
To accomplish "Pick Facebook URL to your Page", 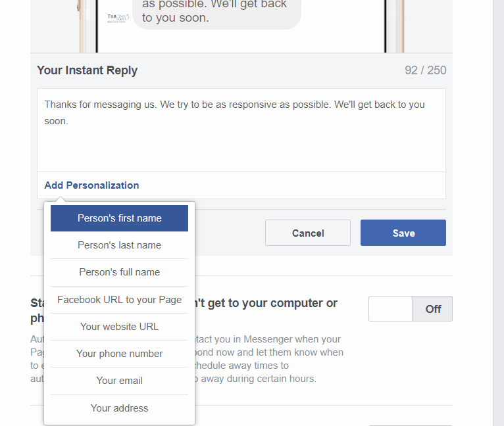I will (119, 300).
